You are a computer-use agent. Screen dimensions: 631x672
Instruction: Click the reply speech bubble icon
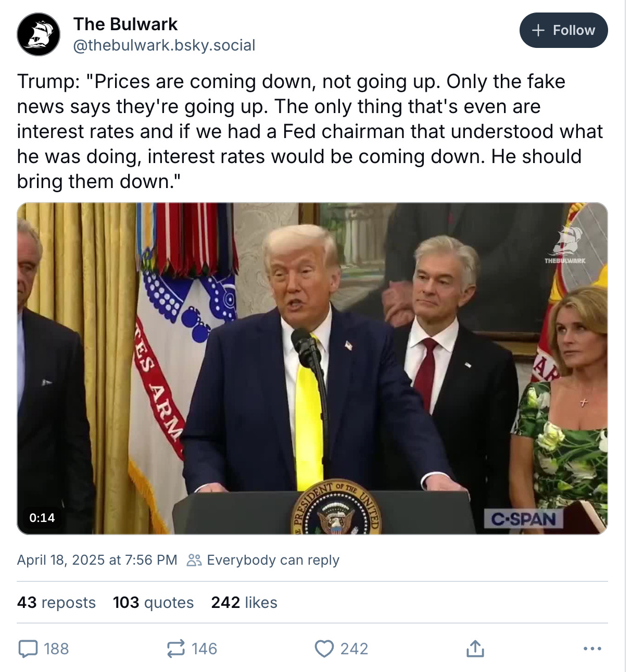pos(28,649)
